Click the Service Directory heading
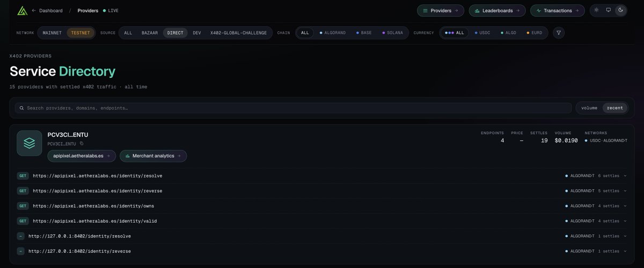 (x=62, y=71)
